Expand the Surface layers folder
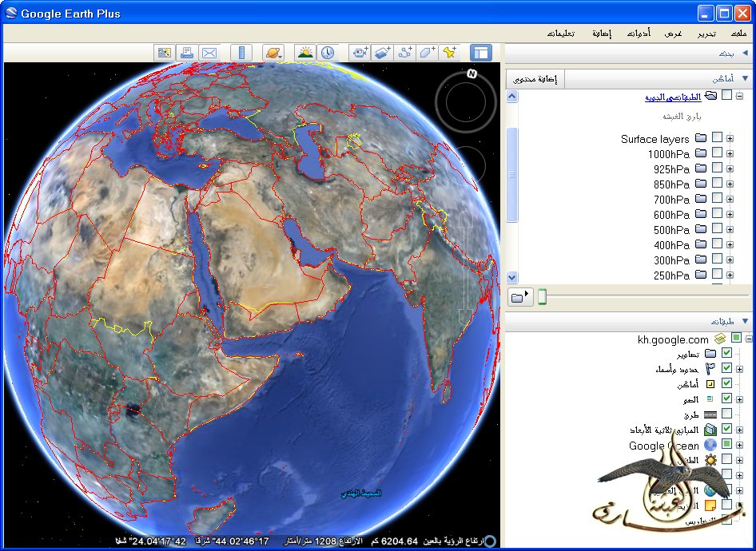Viewport: 756px width, 551px height. tap(730, 139)
